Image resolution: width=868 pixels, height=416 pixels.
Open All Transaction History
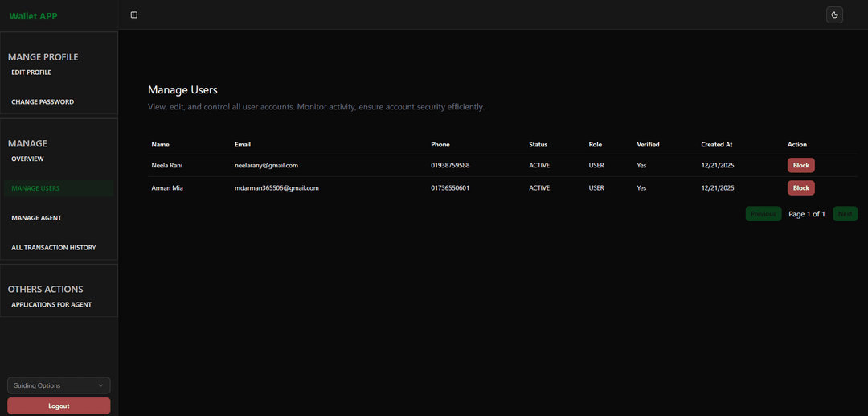point(54,248)
